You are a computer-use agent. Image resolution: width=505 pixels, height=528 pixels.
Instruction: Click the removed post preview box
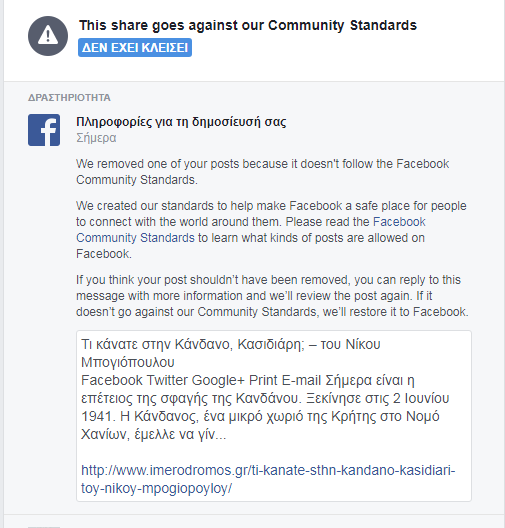274,416
